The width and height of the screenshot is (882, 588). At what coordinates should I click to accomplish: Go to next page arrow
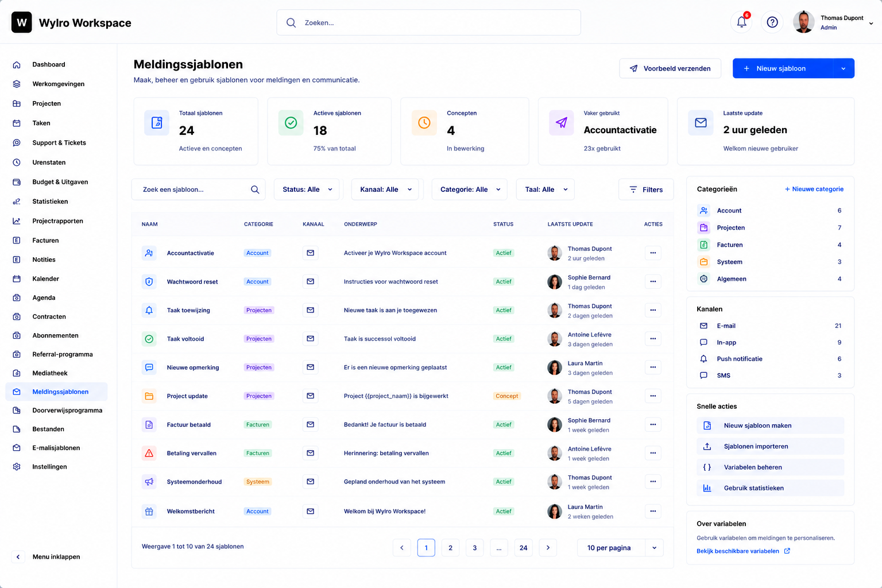(548, 548)
